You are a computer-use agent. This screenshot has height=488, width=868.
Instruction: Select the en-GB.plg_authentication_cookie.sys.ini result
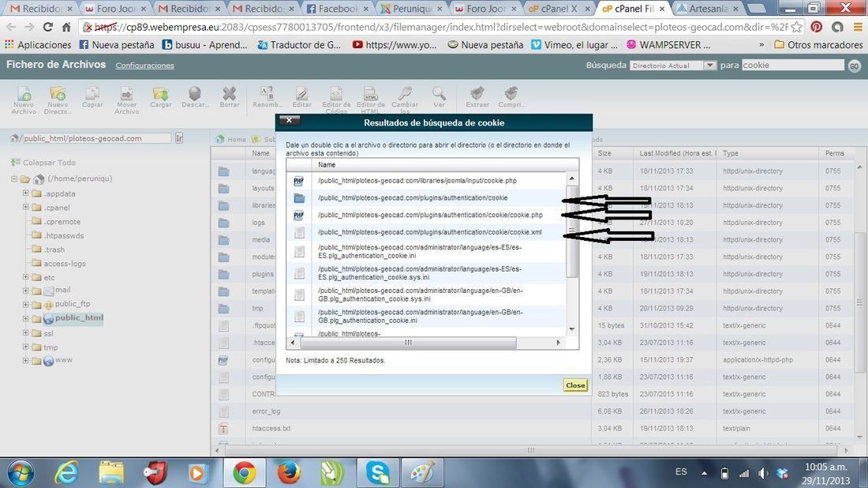(x=426, y=295)
